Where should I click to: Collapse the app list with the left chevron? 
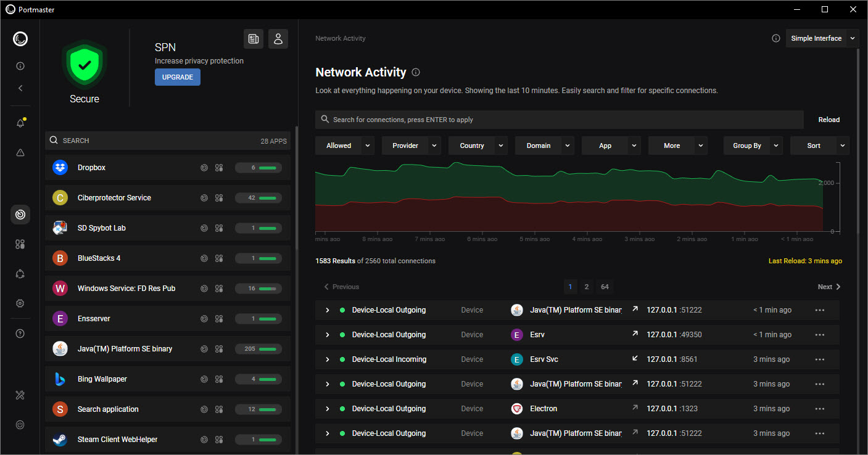20,88
